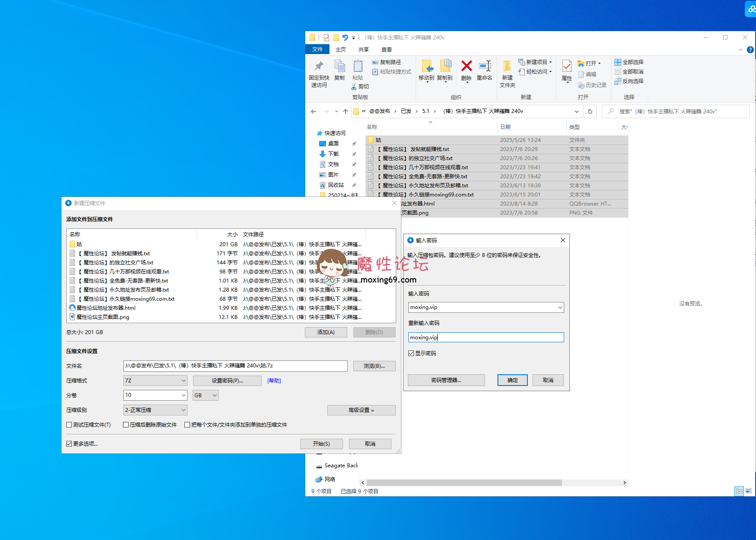
Task: Click the horizontal scrollbar in file list
Action: (x=464, y=482)
